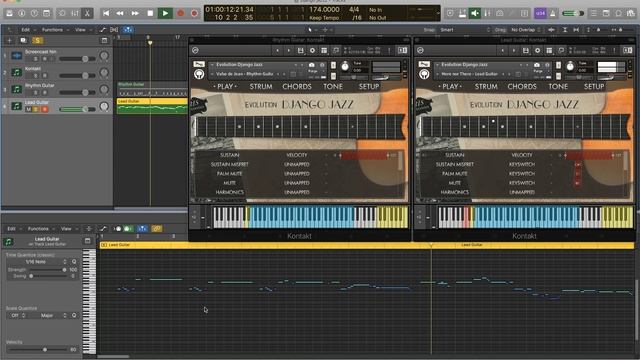Click the Rewind transport button
This screenshot has height=360, width=640.
pos(120,13)
